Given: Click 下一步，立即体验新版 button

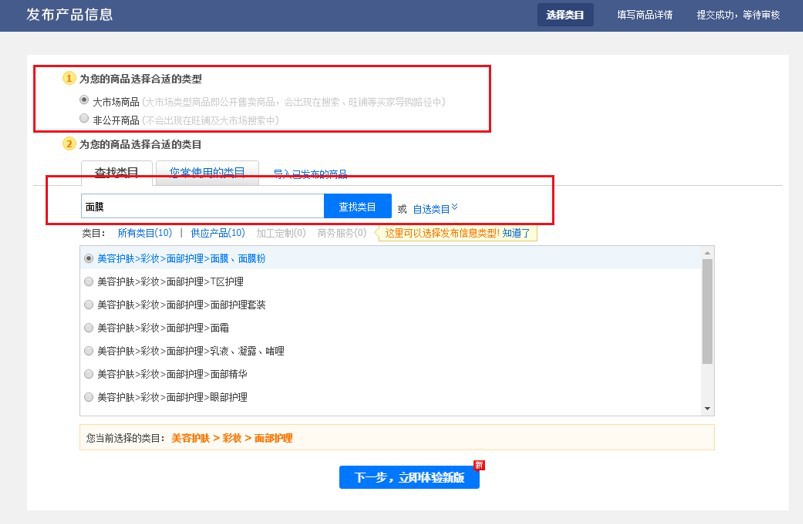Looking at the screenshot, I should (409, 477).
